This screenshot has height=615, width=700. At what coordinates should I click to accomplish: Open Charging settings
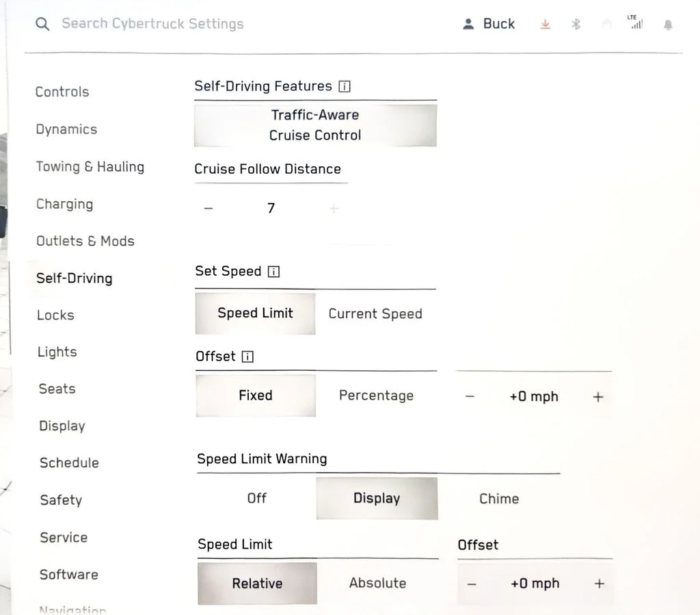click(x=65, y=204)
